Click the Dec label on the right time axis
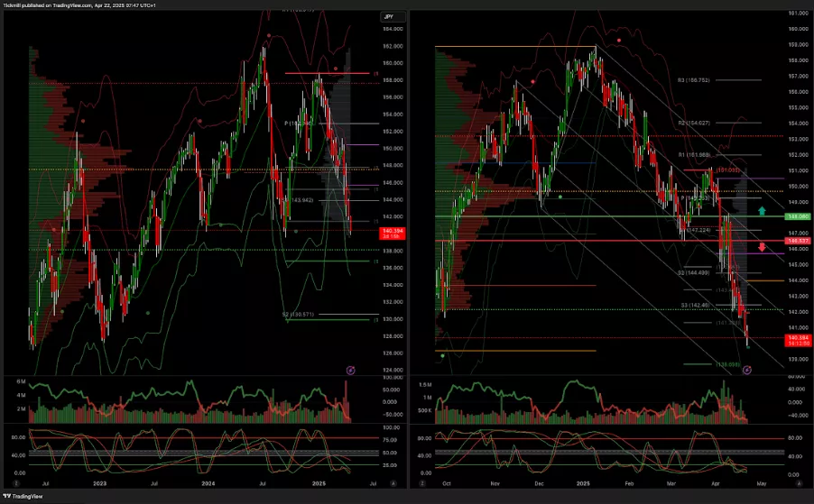 click(x=539, y=484)
